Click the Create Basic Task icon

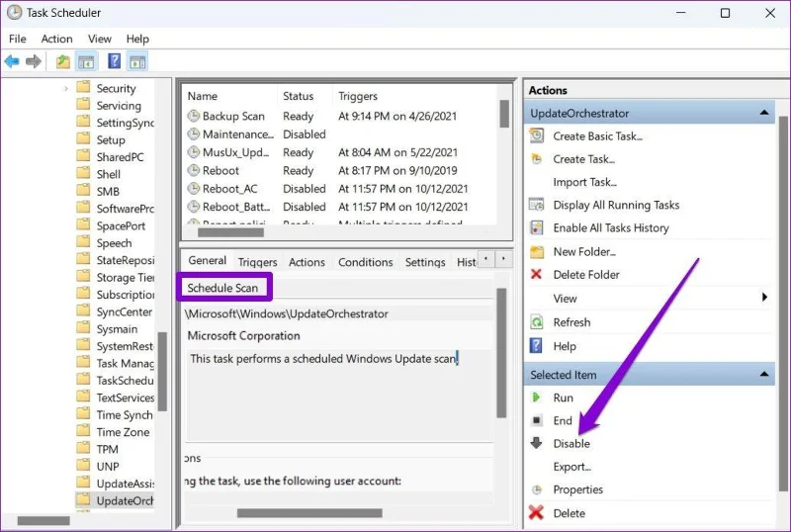pos(536,135)
